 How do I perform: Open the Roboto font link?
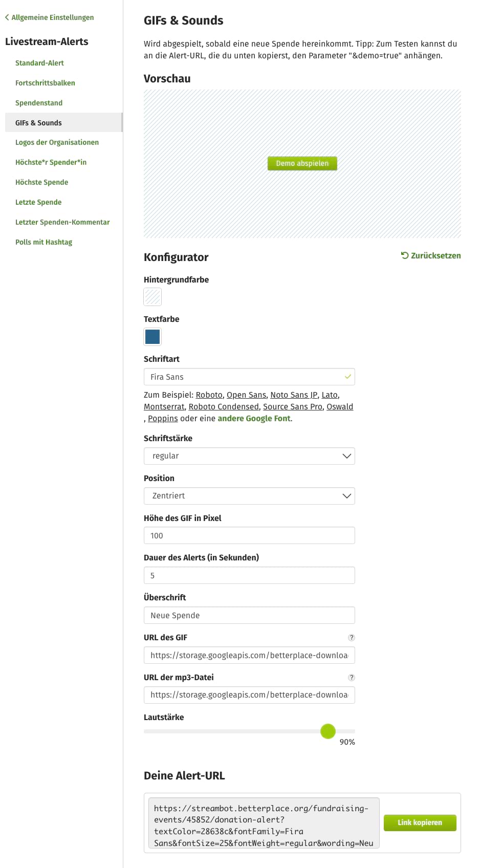(x=209, y=395)
